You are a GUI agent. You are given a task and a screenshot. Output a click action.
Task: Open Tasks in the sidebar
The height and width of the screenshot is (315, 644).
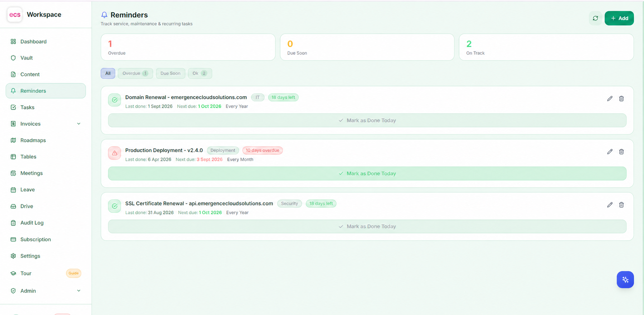(46, 107)
